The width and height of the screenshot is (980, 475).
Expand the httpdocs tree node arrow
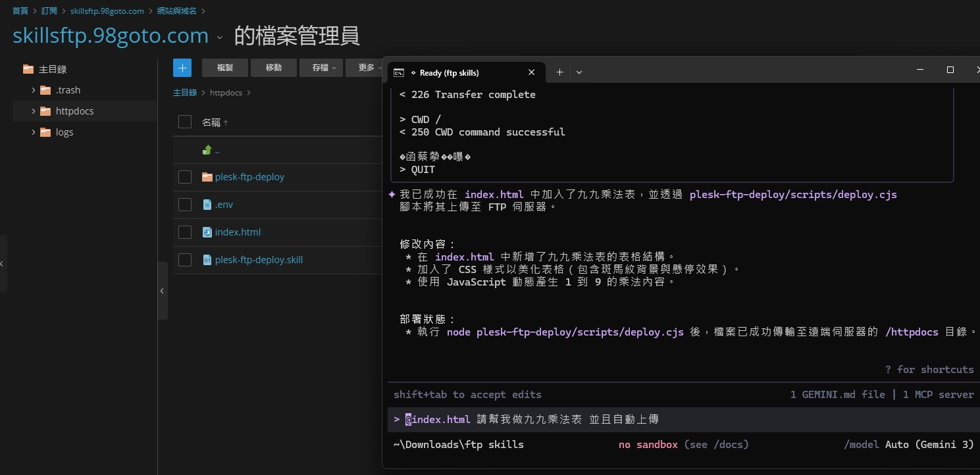click(34, 111)
